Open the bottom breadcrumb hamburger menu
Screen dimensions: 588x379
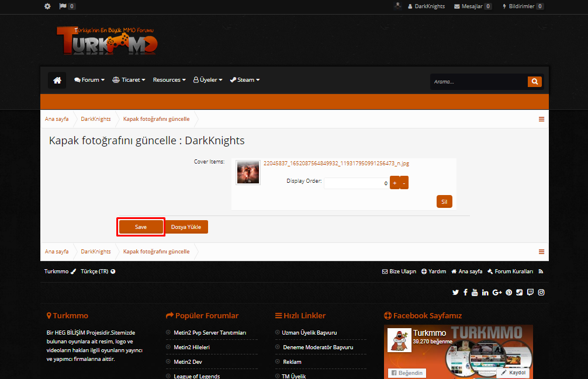(541, 252)
